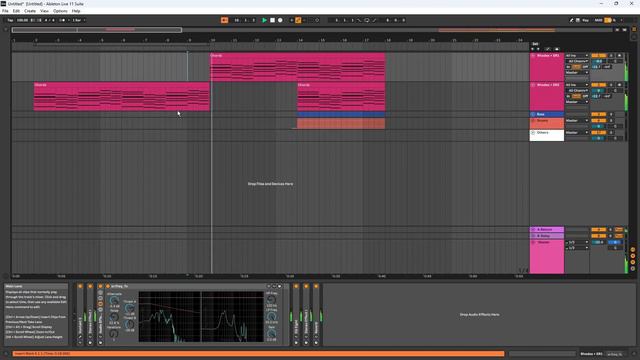
Task: Open the File menu
Action: (5, 11)
